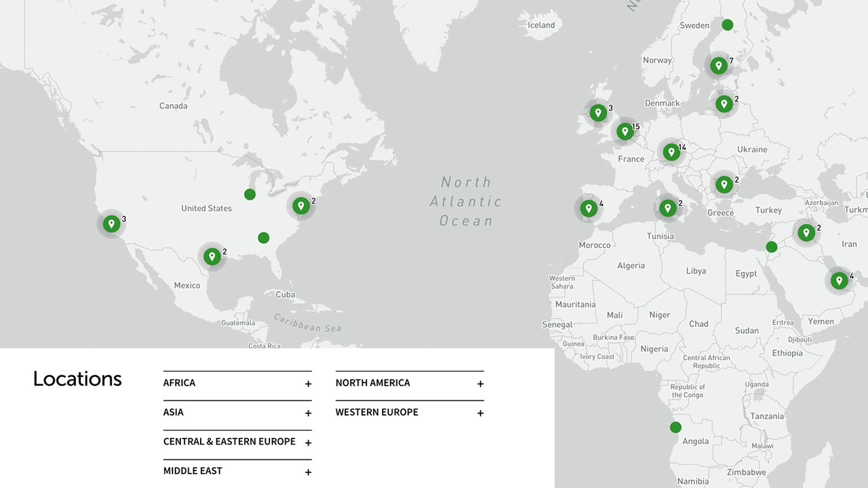
Task: Click the cluster pin on the Gulf coast near Mexico
Action: point(212,256)
